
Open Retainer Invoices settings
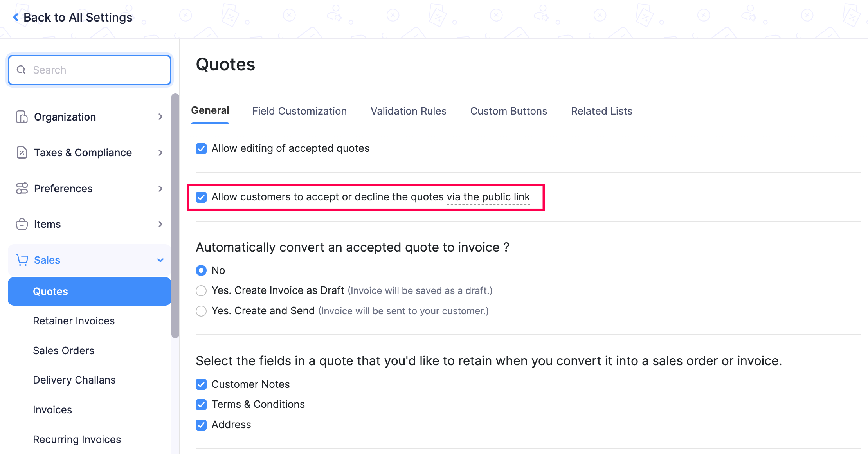(x=74, y=320)
